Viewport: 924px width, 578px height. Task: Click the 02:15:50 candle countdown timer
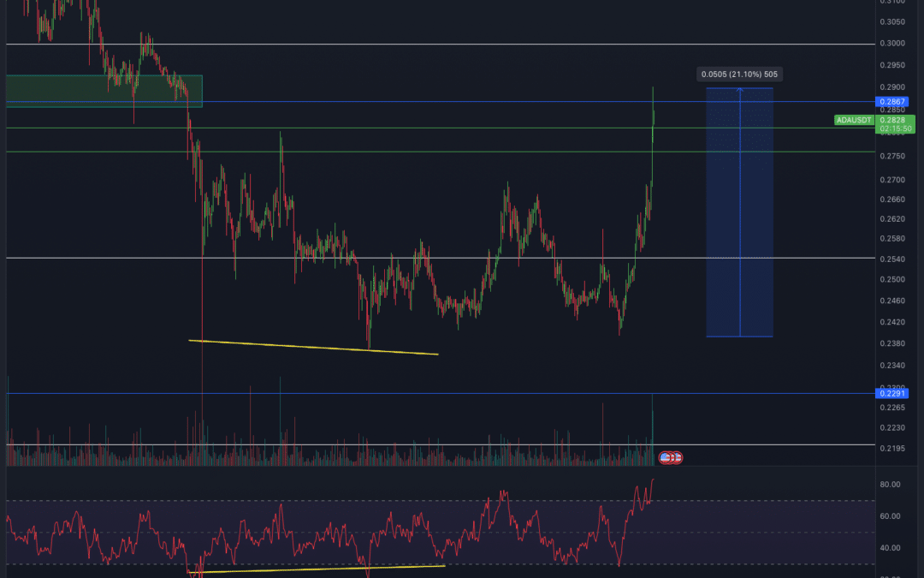click(x=895, y=128)
